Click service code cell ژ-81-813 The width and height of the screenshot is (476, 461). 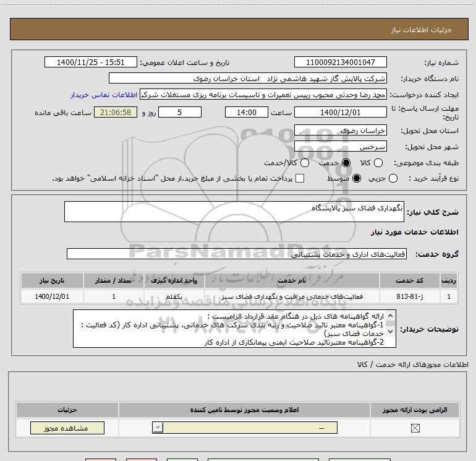[409, 296]
